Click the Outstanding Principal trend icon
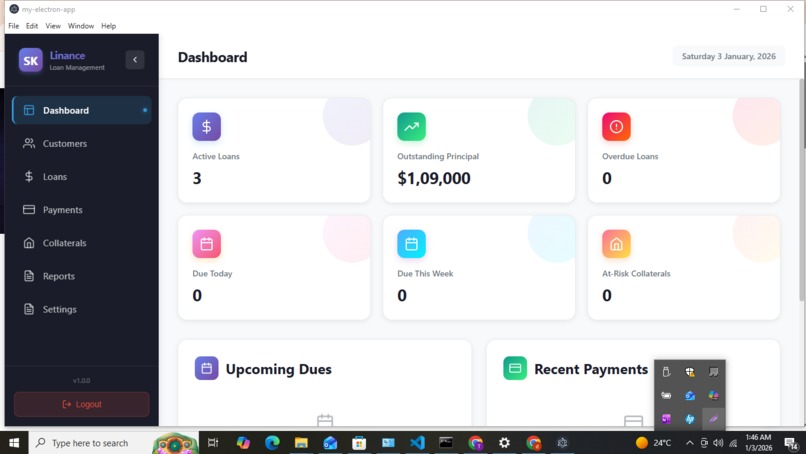806x454 pixels. tap(411, 126)
